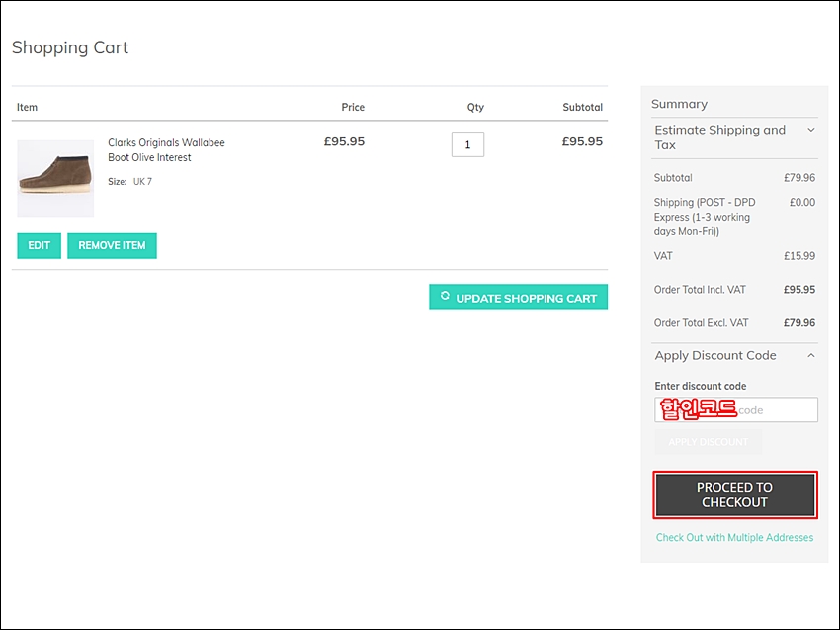Screen dimensions: 840x630
Task: Select the Shopping Cart page heading
Action: click(70, 47)
